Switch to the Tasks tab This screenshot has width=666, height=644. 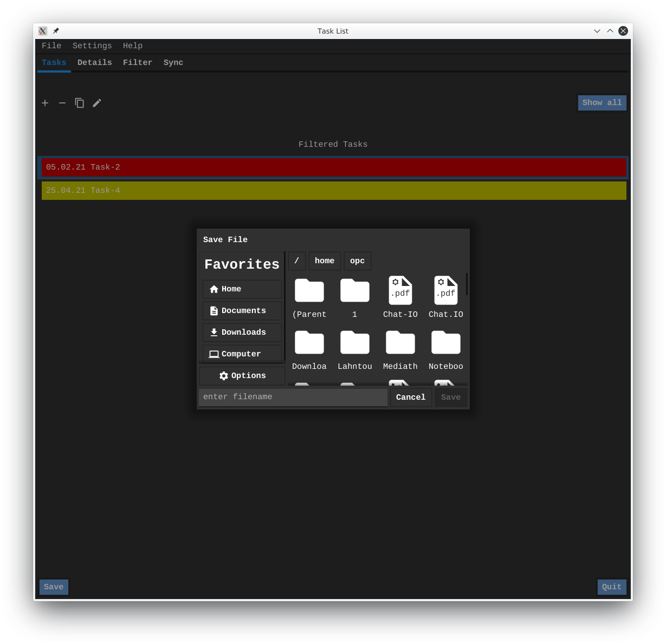pyautogui.click(x=54, y=63)
